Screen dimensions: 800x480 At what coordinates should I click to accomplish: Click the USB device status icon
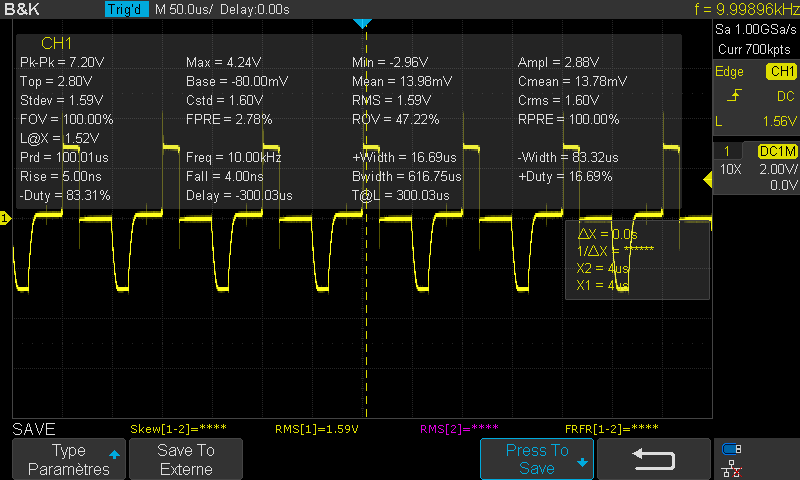click(732, 449)
